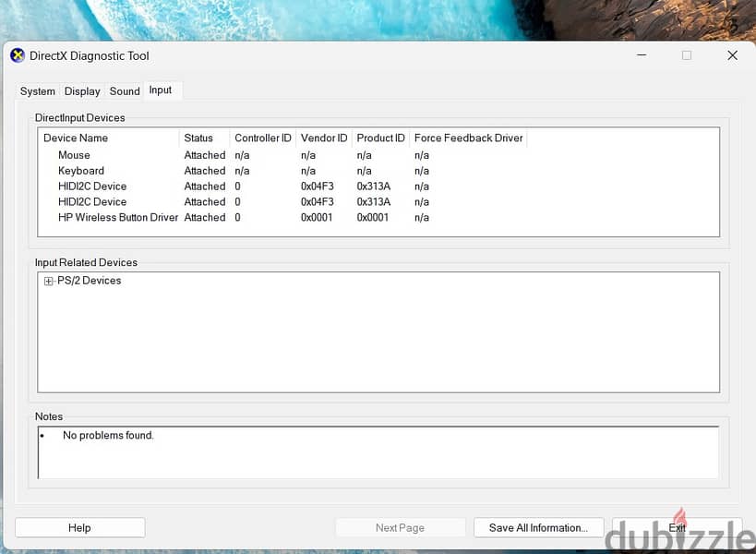Click the Next Page button
Image resolution: width=756 pixels, height=554 pixels.
401,527
